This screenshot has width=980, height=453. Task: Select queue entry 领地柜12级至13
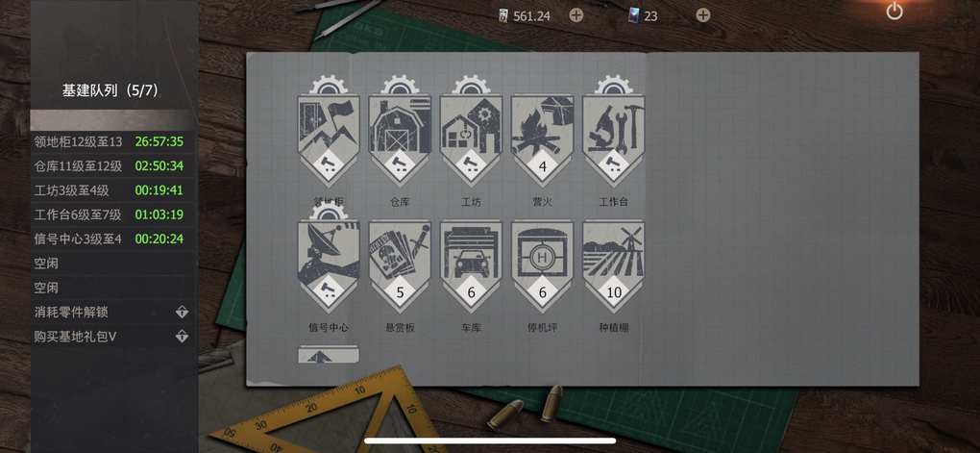tap(113, 141)
